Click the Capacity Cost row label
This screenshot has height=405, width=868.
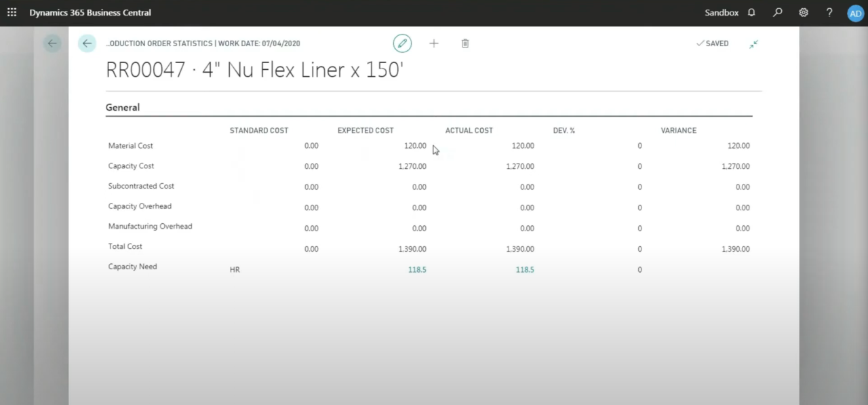click(132, 166)
